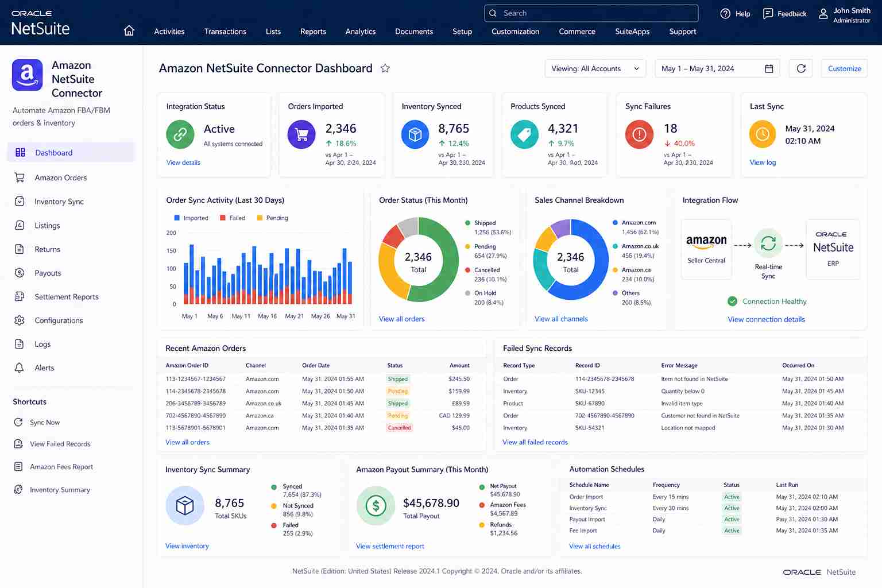Viewport: 882px width, 588px height.
Task: Open the May 1 – May 31, 2024 date picker
Action: (717, 68)
